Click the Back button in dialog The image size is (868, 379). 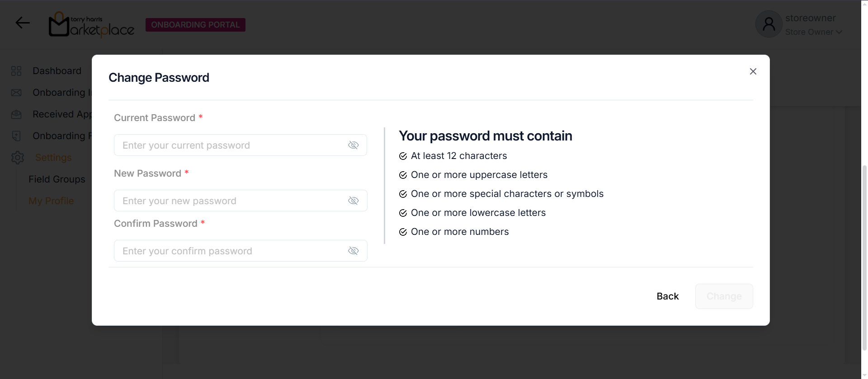pos(667,296)
